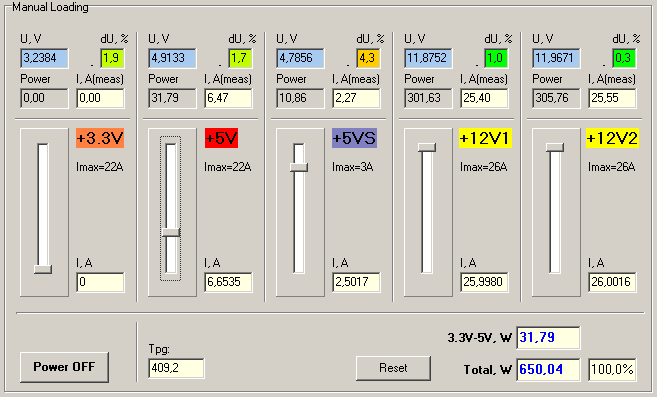Click the Tpg field showing 409,2

176,368
